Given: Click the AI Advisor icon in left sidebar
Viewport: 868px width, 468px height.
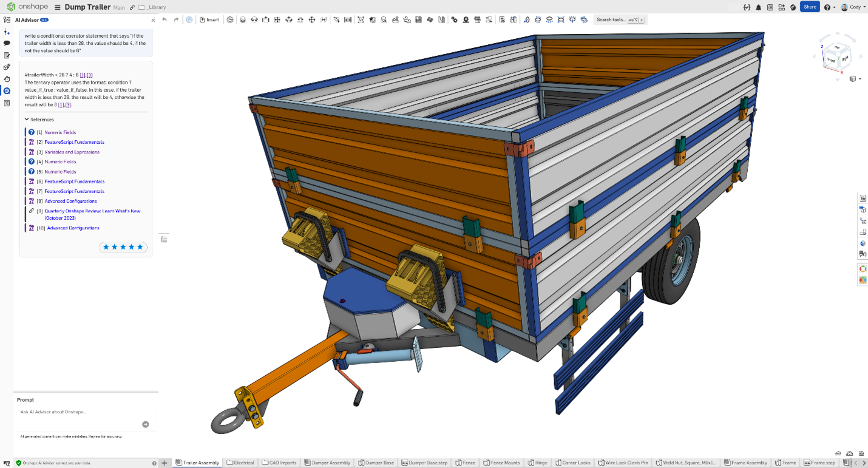Looking at the screenshot, I should click(7, 91).
